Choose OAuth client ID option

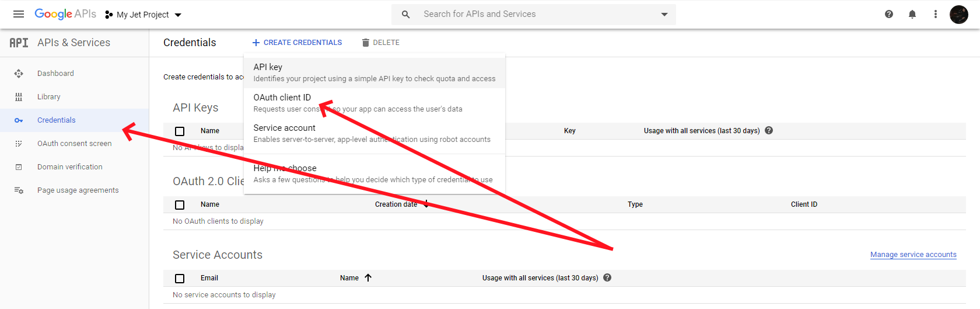click(374, 103)
